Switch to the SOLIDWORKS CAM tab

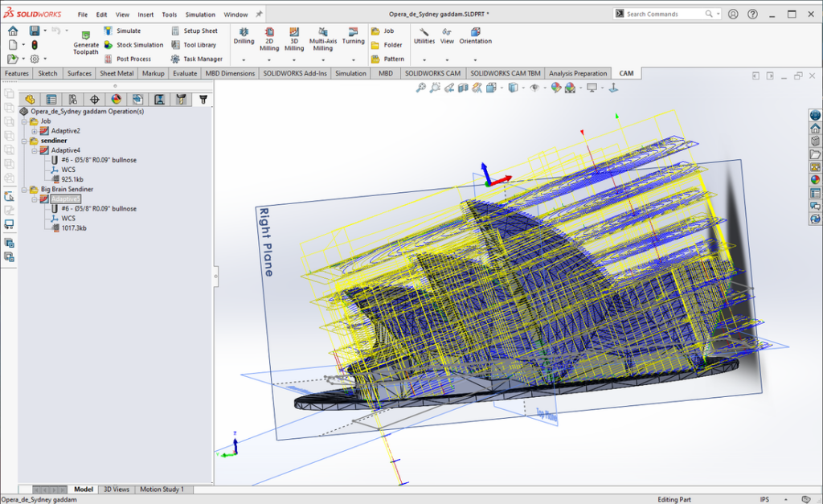click(x=432, y=73)
